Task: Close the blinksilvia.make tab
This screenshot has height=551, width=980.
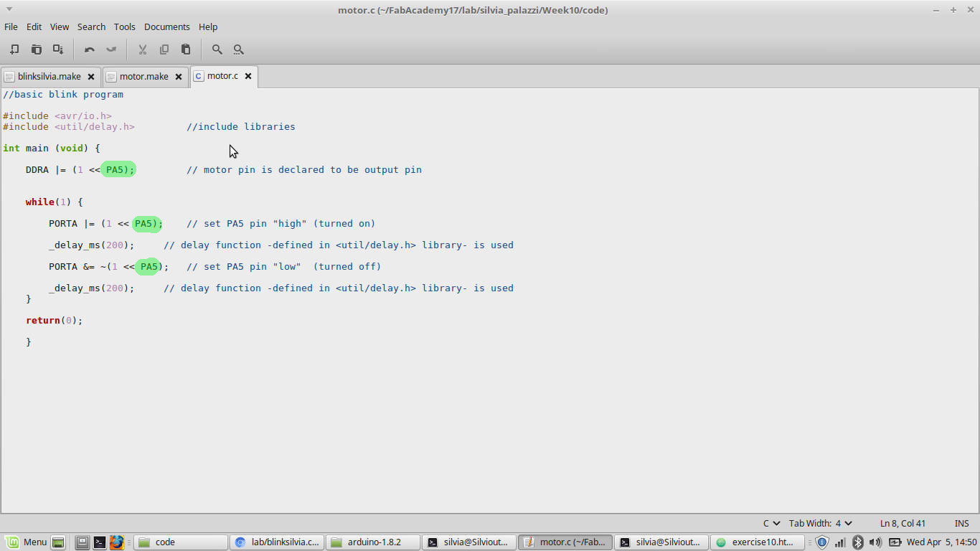Action: pyautogui.click(x=91, y=77)
